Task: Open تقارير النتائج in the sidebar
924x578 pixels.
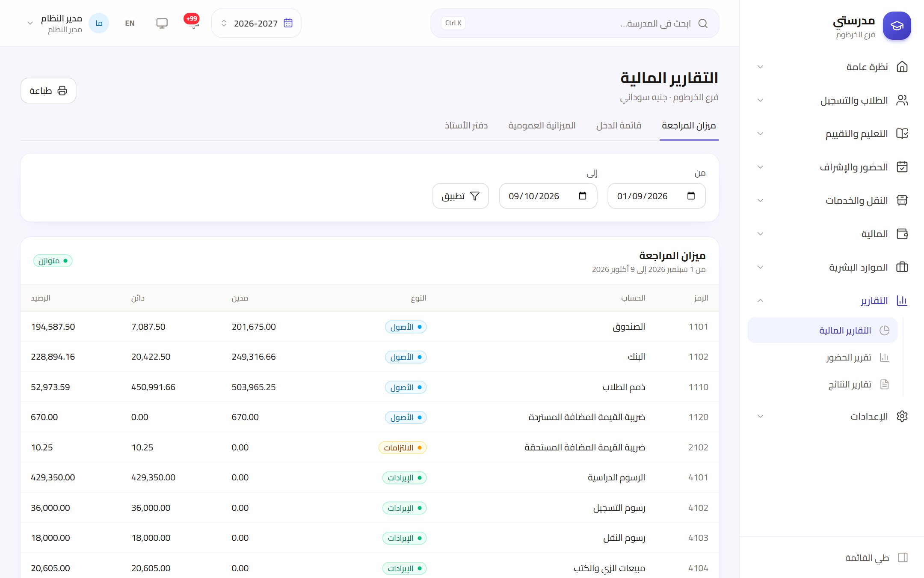Action: point(822,384)
